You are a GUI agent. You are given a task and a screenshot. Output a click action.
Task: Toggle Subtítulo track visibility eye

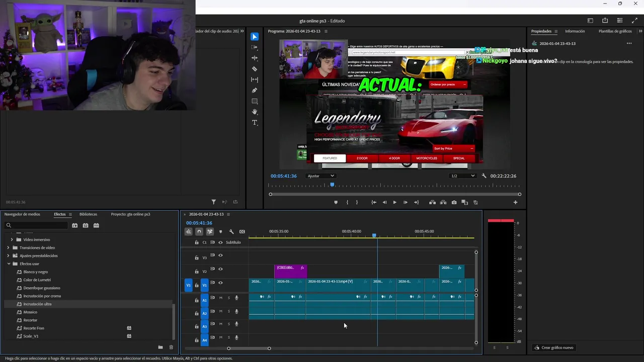[x=220, y=242]
